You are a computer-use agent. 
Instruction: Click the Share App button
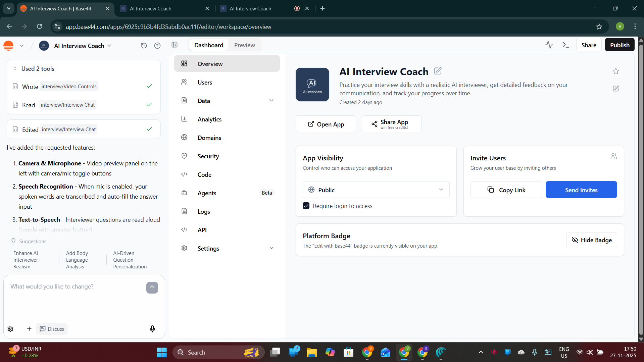pyautogui.click(x=391, y=124)
